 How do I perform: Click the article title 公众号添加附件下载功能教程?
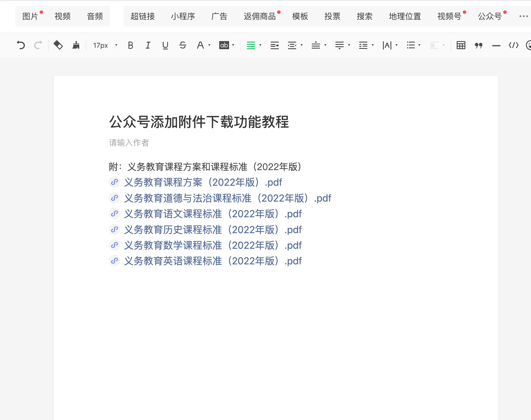[x=199, y=122]
